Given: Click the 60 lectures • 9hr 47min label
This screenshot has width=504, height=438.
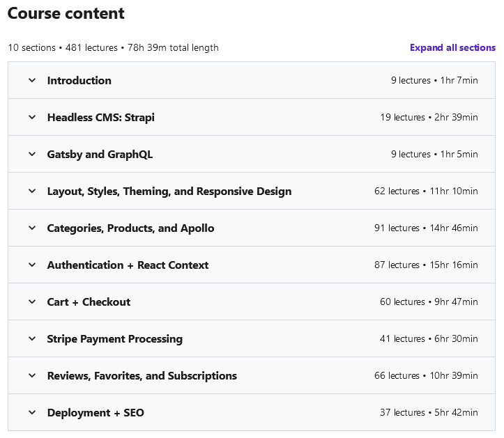Looking at the screenshot, I should point(429,302).
